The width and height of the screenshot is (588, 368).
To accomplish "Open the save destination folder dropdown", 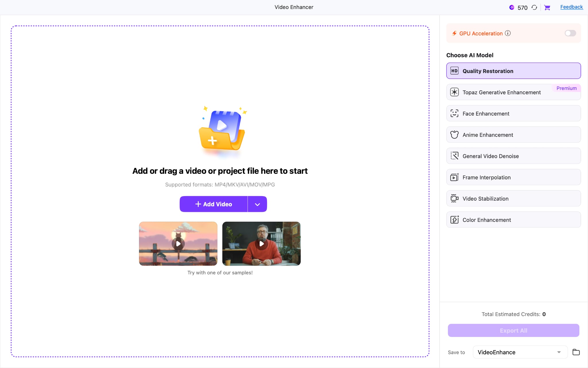I will pyautogui.click(x=558, y=352).
